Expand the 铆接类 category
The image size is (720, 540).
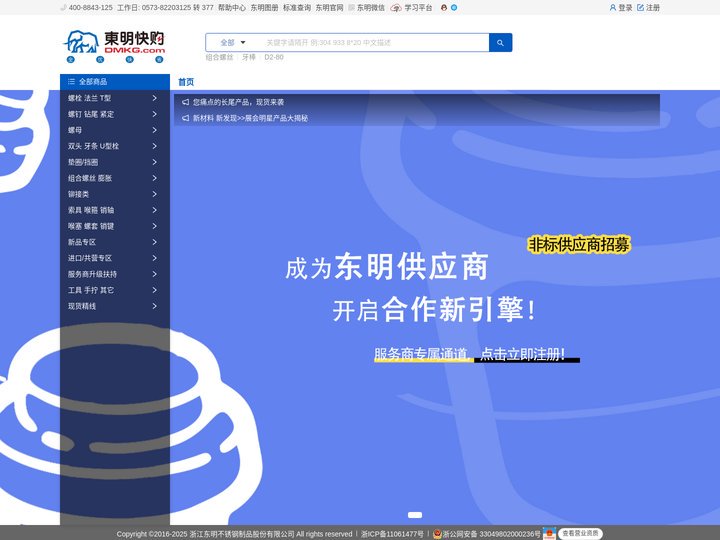tap(155, 194)
